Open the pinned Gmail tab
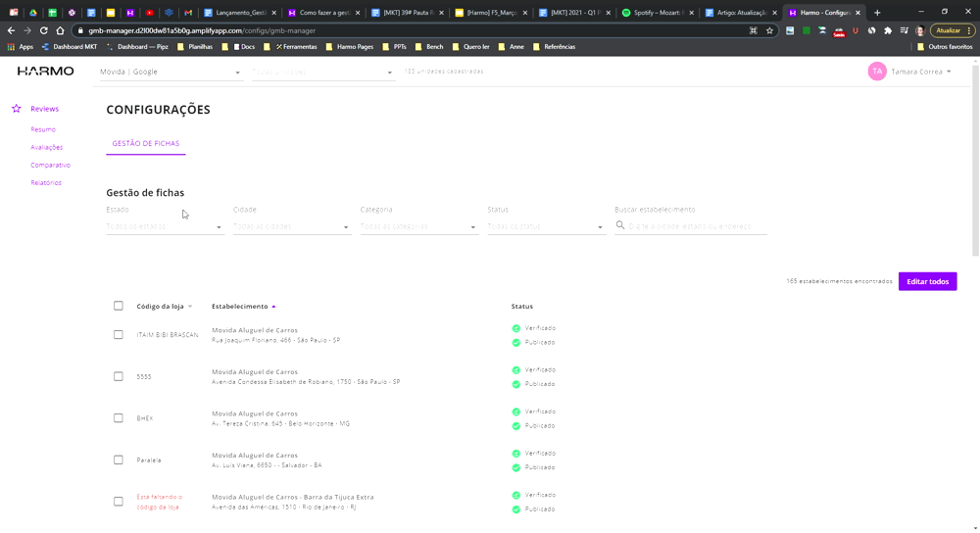 (x=188, y=13)
